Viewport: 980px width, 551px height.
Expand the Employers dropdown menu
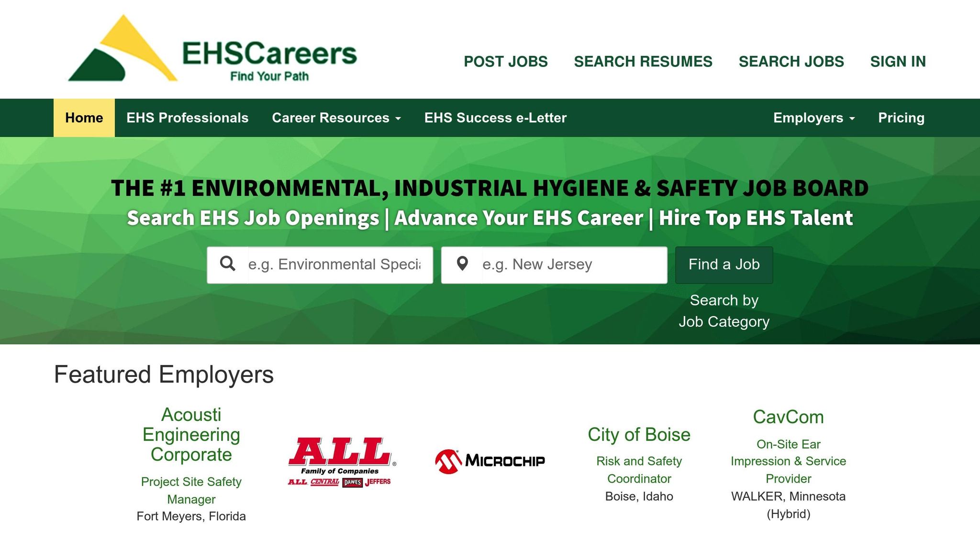tap(813, 118)
